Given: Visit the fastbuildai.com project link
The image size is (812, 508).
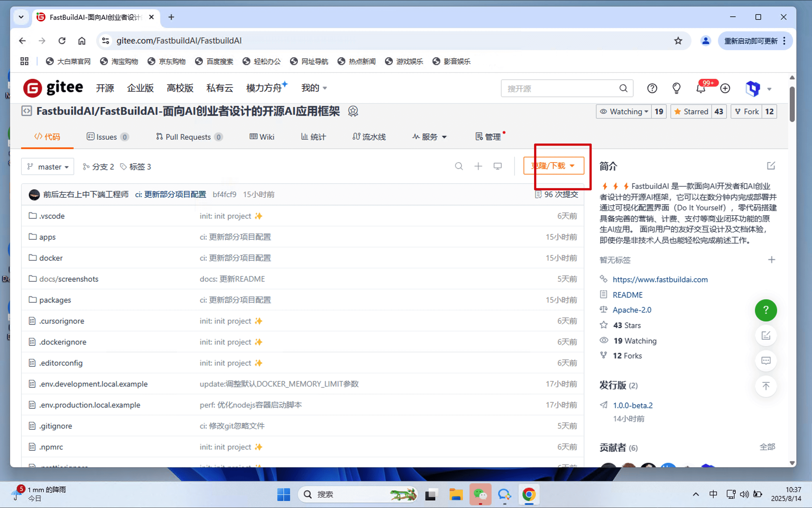Looking at the screenshot, I should point(660,279).
